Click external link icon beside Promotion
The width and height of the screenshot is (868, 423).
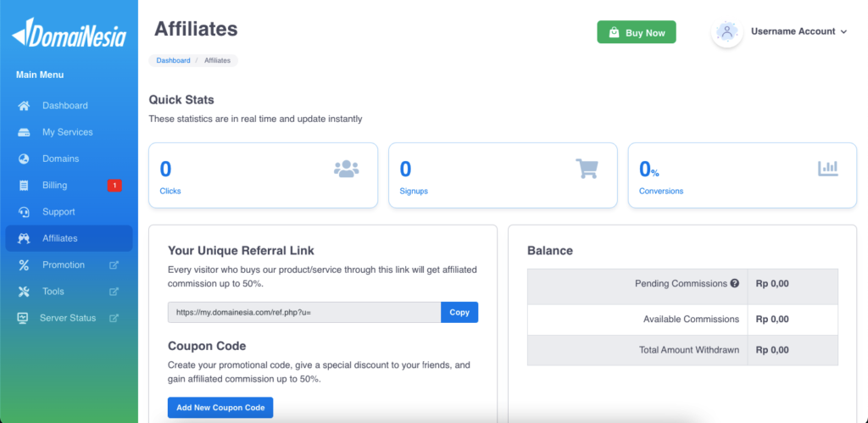(x=114, y=265)
